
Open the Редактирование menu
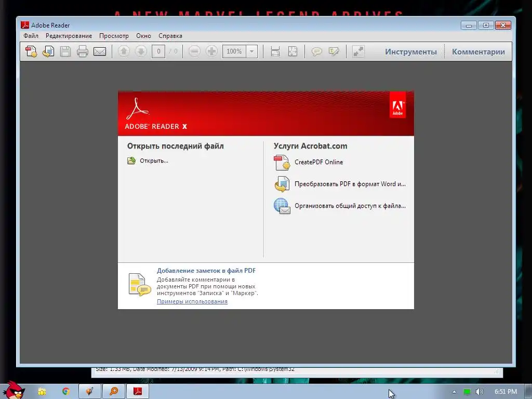tap(69, 36)
